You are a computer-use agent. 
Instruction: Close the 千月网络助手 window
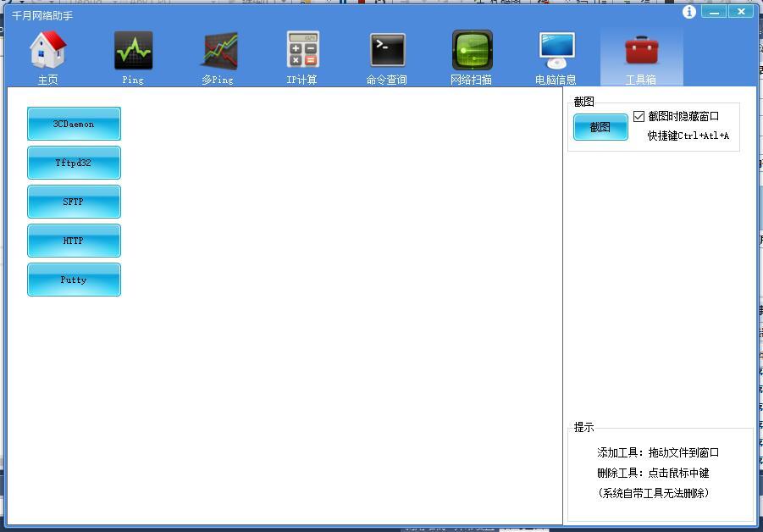click(x=741, y=12)
